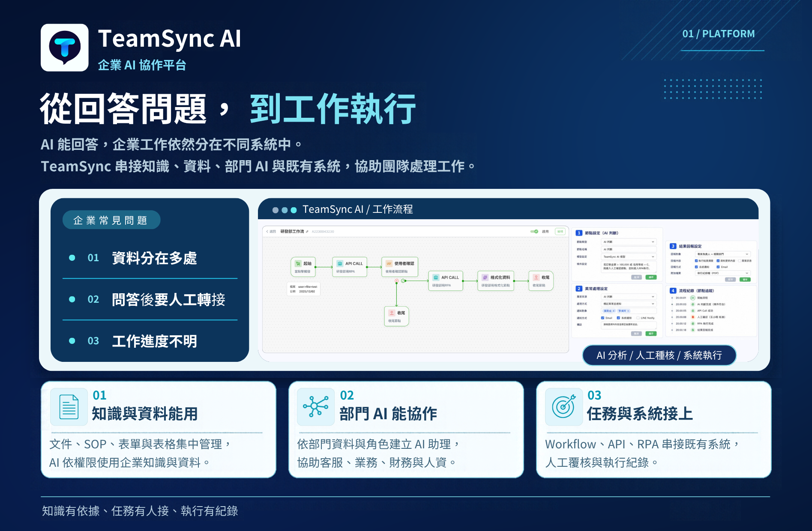Open the 模型設定 TeamSync AI dropdown
Viewport: 812px width, 531px height.
[x=629, y=257]
